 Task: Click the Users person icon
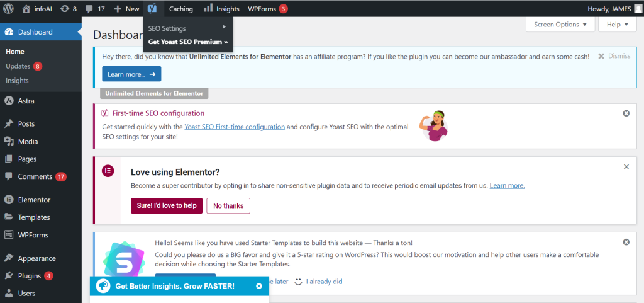[9, 293]
